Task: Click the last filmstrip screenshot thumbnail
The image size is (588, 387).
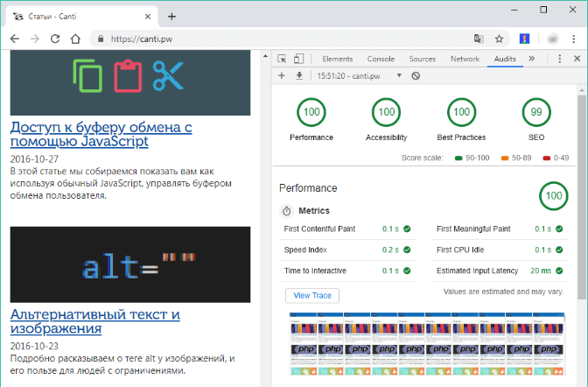Action: tap(549, 343)
